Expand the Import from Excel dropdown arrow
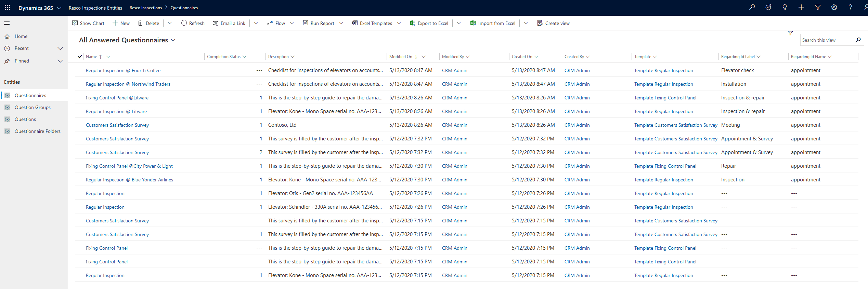The height and width of the screenshot is (289, 868). pyautogui.click(x=526, y=23)
